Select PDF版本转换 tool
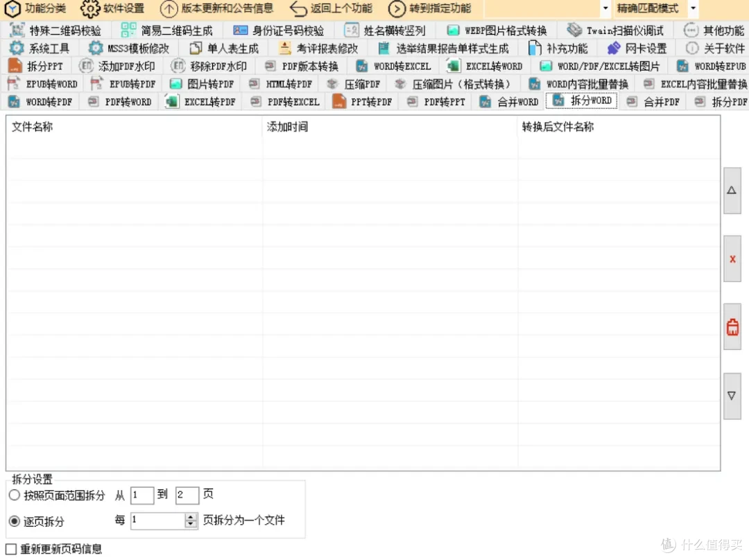The image size is (749, 560). click(302, 66)
